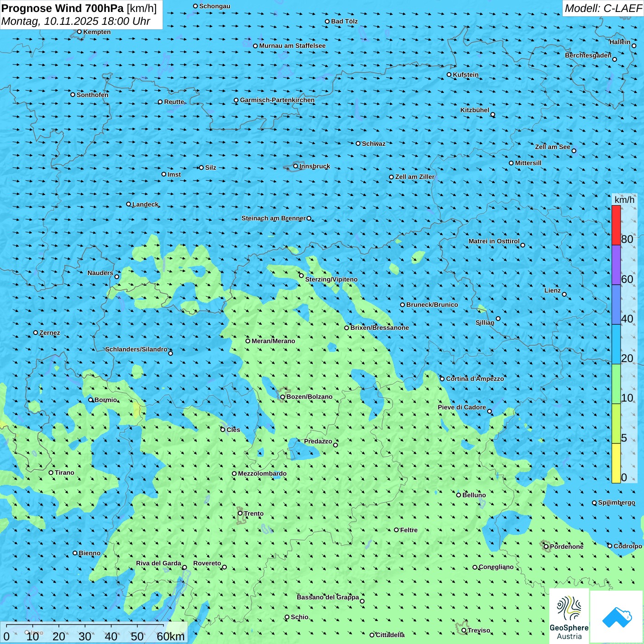Click the 'Bad Tölz' label
The width and height of the screenshot is (644, 644).
(x=345, y=21)
